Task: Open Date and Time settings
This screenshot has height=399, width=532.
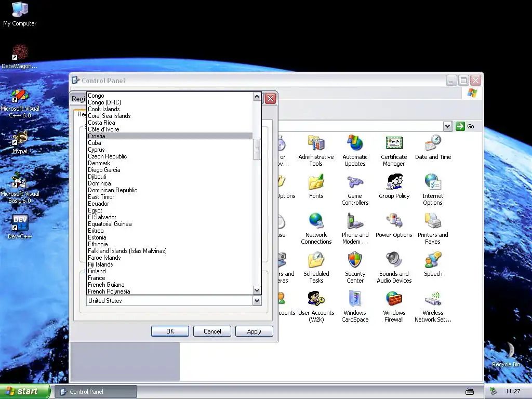Action: 433,148
